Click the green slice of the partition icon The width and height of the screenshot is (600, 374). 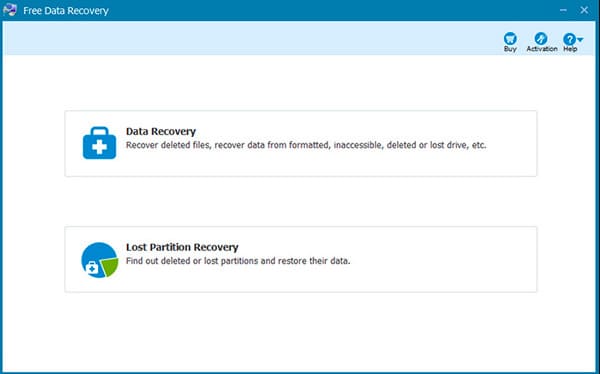click(109, 267)
